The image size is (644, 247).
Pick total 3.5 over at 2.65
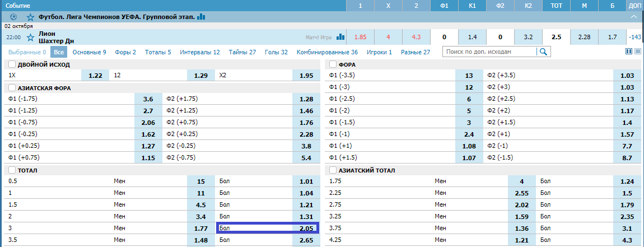click(306, 240)
